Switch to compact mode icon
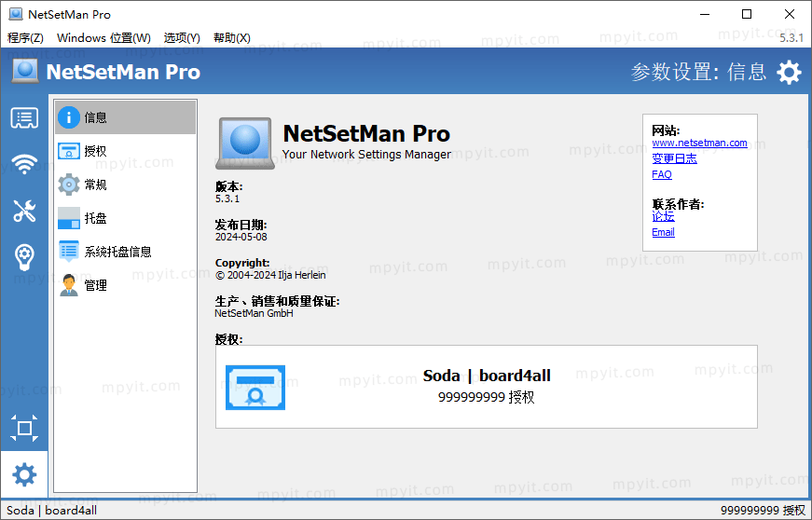 pos(24,428)
